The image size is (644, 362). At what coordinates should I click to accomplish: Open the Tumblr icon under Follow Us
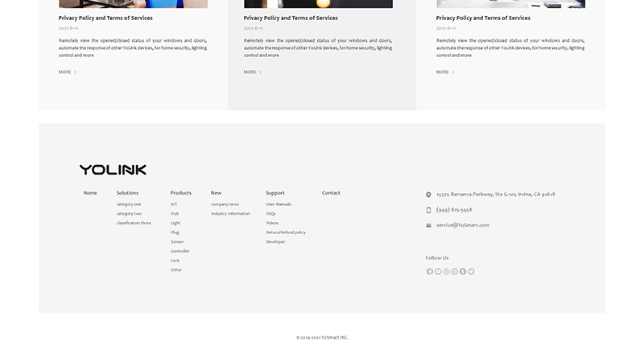click(x=463, y=272)
